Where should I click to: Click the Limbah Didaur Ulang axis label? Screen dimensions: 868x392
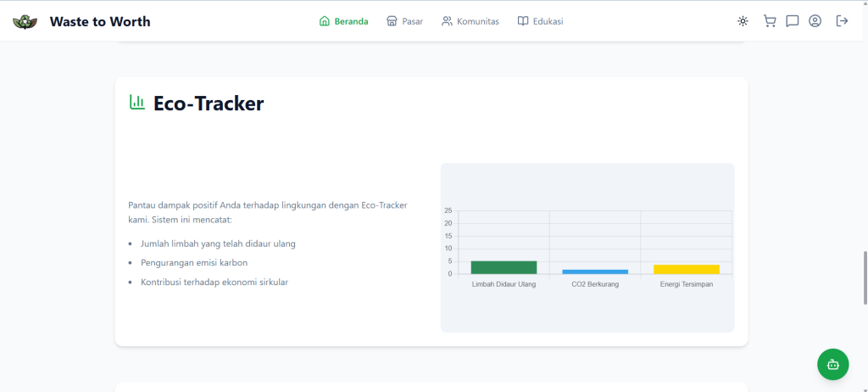click(x=504, y=284)
